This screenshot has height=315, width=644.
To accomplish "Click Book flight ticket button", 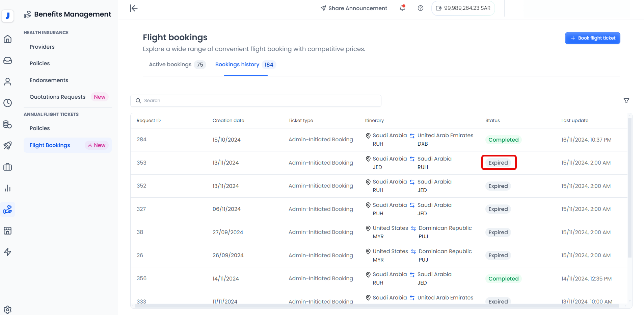I will click(592, 38).
